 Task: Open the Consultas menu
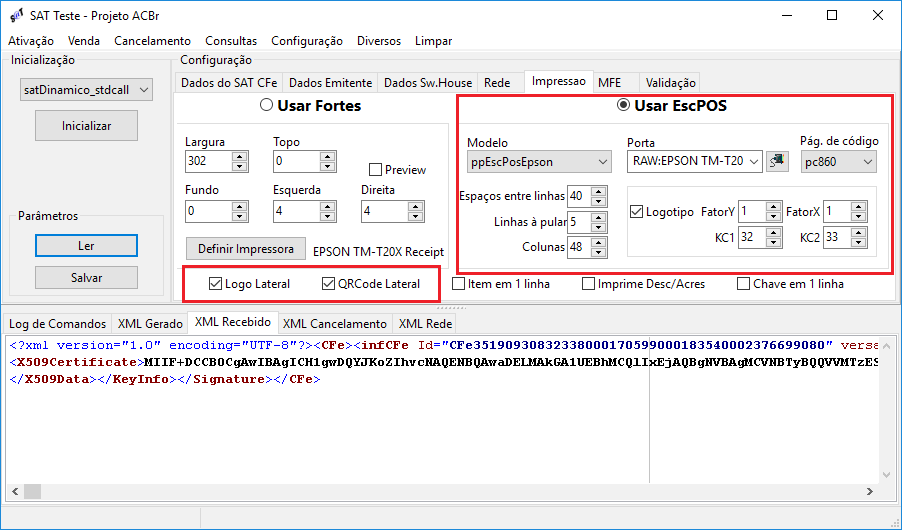pos(231,41)
